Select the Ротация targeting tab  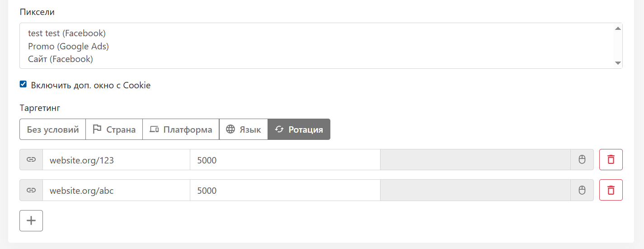click(299, 129)
